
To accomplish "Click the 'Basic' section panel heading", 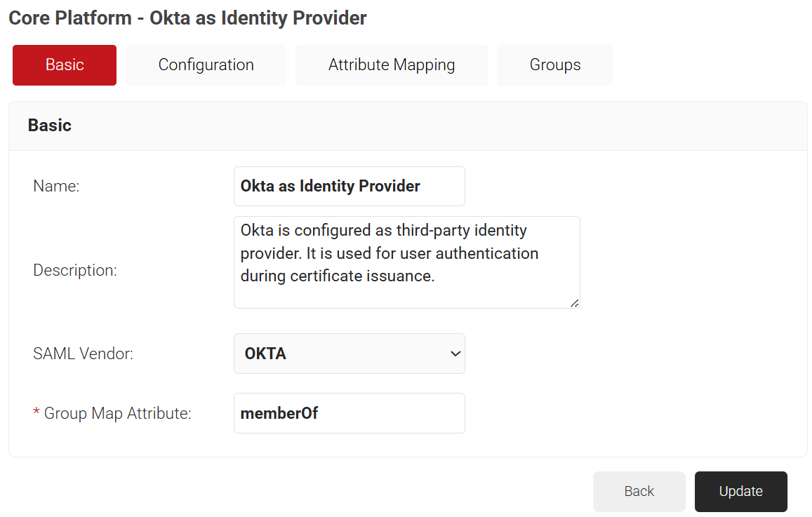I will tap(50, 126).
